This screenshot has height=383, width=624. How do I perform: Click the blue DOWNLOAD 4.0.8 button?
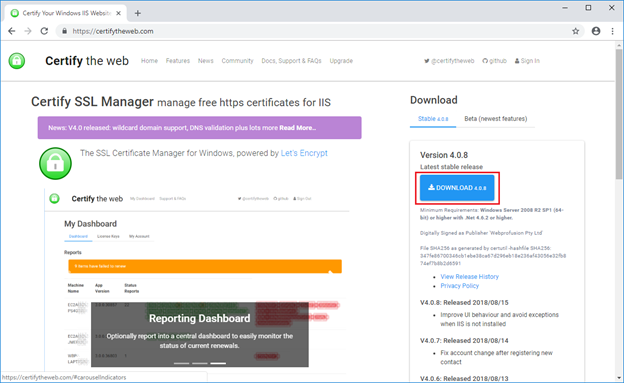[x=457, y=188]
